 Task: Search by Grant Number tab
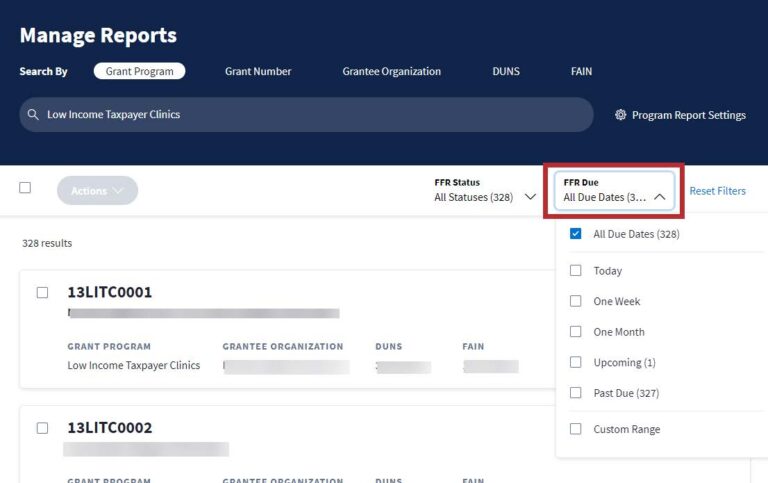pos(258,72)
